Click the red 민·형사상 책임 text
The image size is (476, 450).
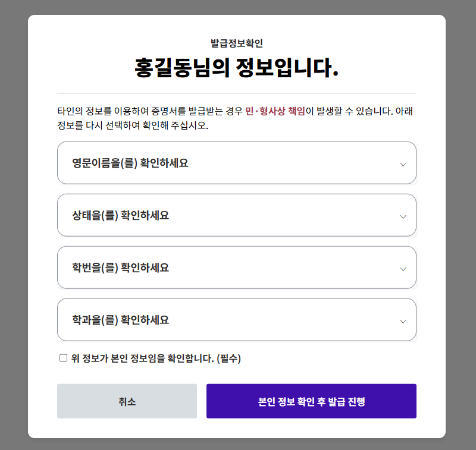(x=275, y=111)
